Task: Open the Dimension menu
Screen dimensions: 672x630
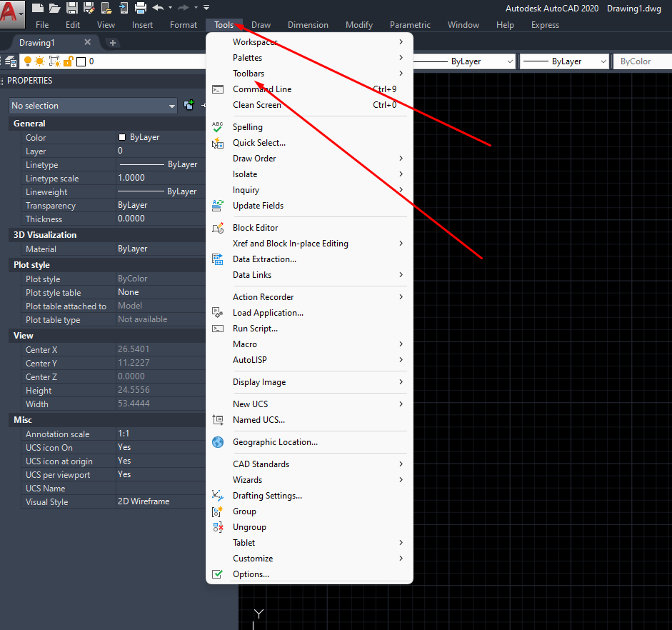Action: click(308, 25)
